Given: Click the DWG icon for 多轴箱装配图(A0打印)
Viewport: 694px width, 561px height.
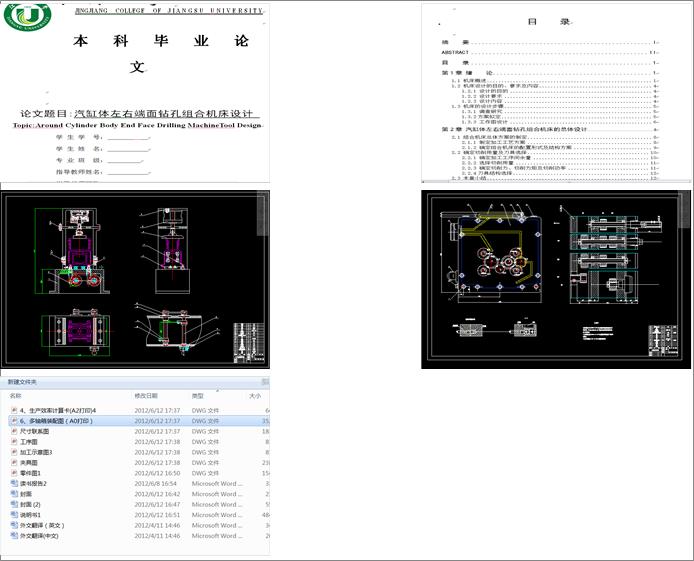Looking at the screenshot, I should pos(14,421).
